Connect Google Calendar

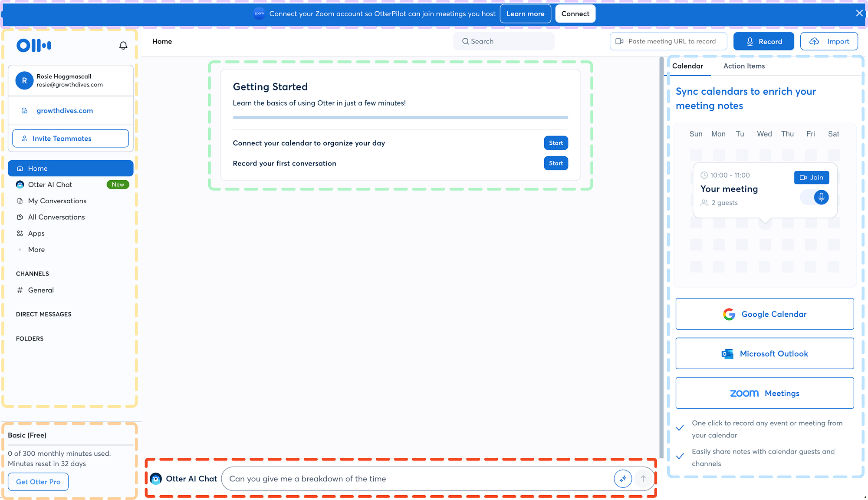pos(764,314)
